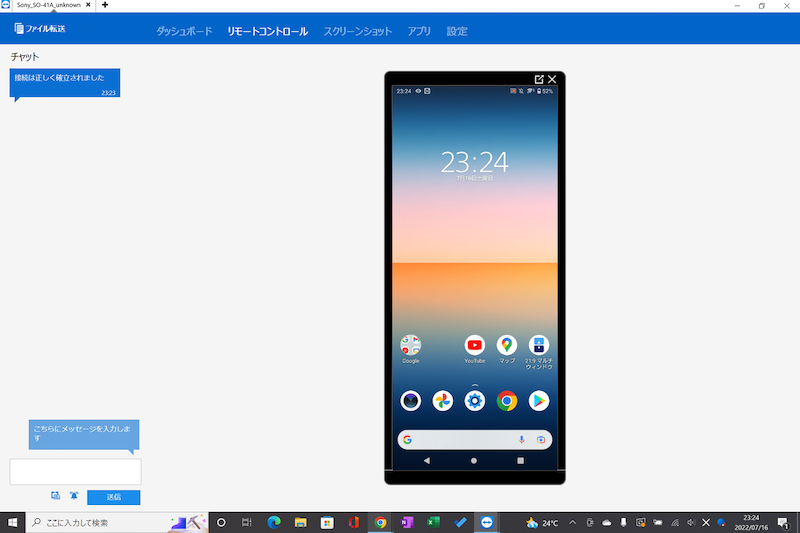Switch to the スクリーンショット tab
Screen dimensions: 800x533
tap(357, 31)
